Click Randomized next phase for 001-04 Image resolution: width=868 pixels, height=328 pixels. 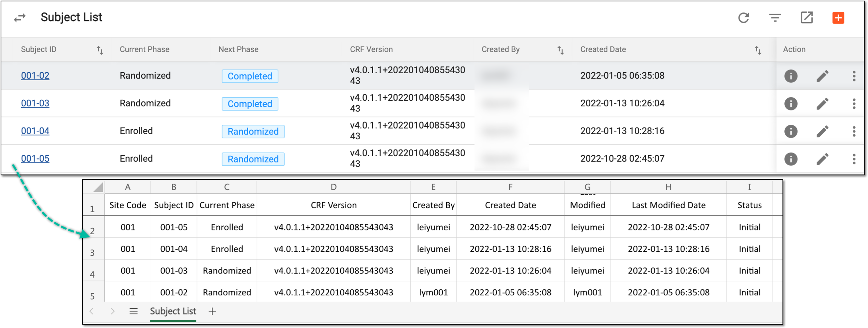[x=253, y=131]
